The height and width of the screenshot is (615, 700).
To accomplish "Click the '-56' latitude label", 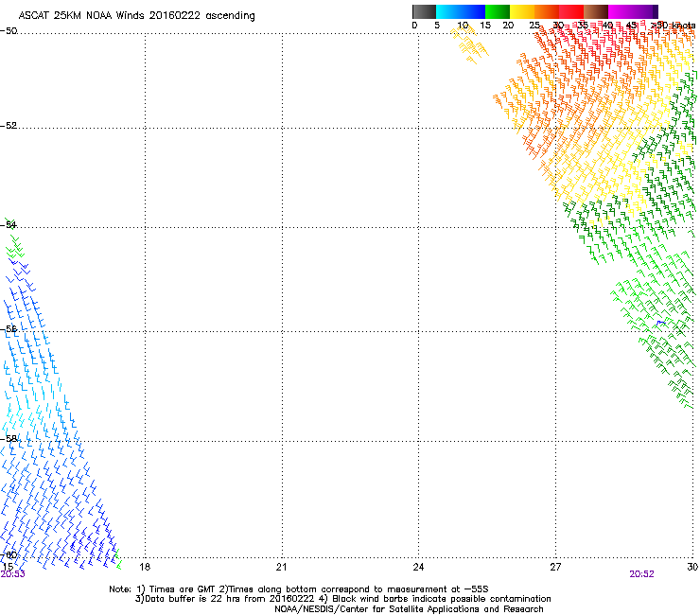I will [9, 328].
